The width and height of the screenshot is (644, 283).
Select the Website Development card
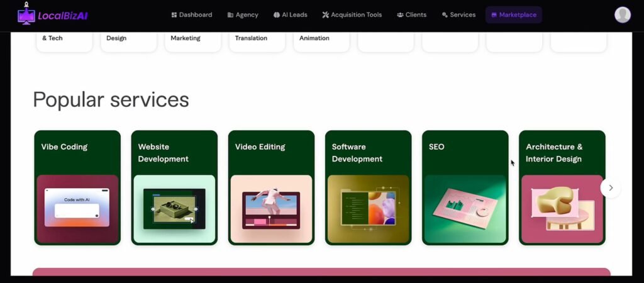(x=174, y=187)
